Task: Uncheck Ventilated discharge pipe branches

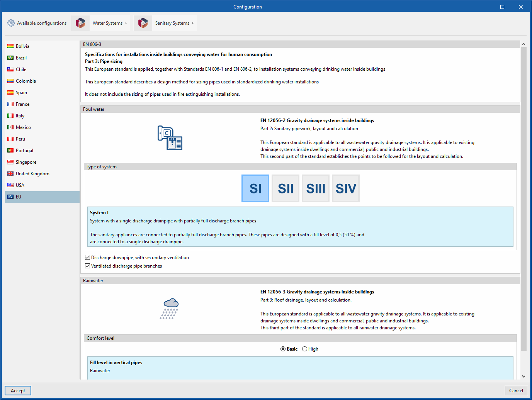Action: click(x=88, y=266)
